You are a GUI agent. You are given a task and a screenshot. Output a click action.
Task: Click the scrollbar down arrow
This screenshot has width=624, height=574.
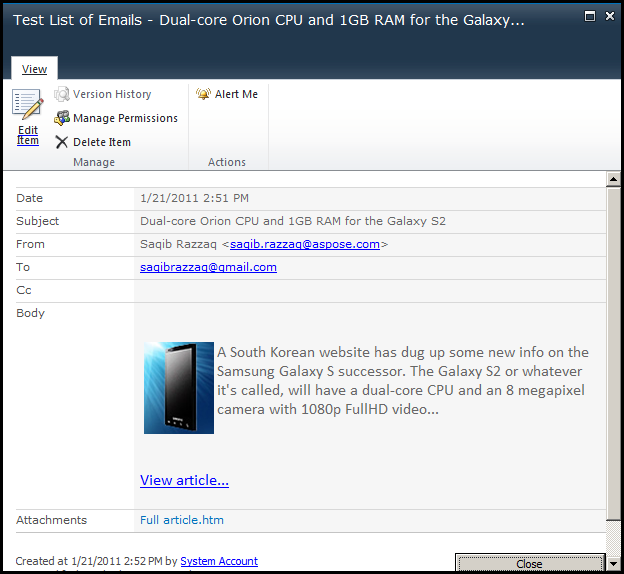[x=613, y=564]
